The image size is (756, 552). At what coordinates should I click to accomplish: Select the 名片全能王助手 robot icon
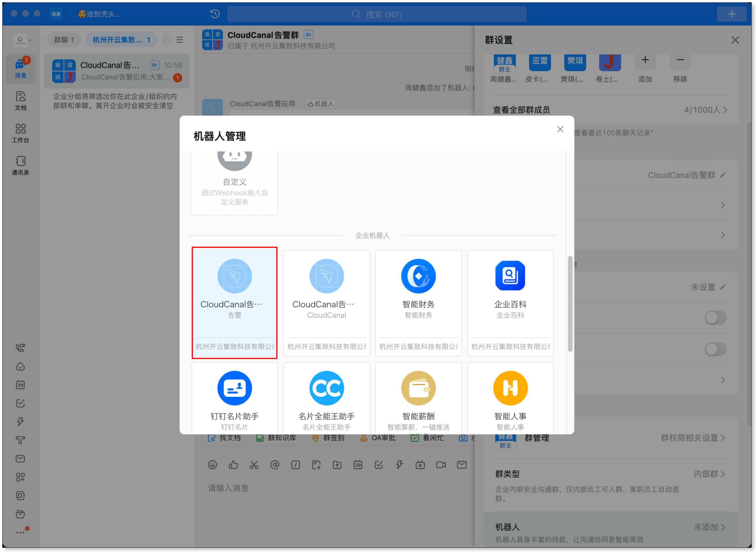[326, 388]
